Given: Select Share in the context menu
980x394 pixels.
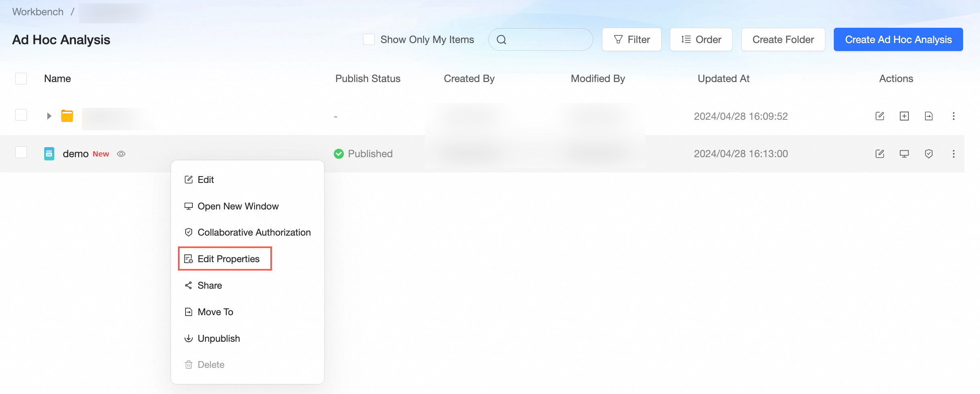Looking at the screenshot, I should tap(247, 285).
